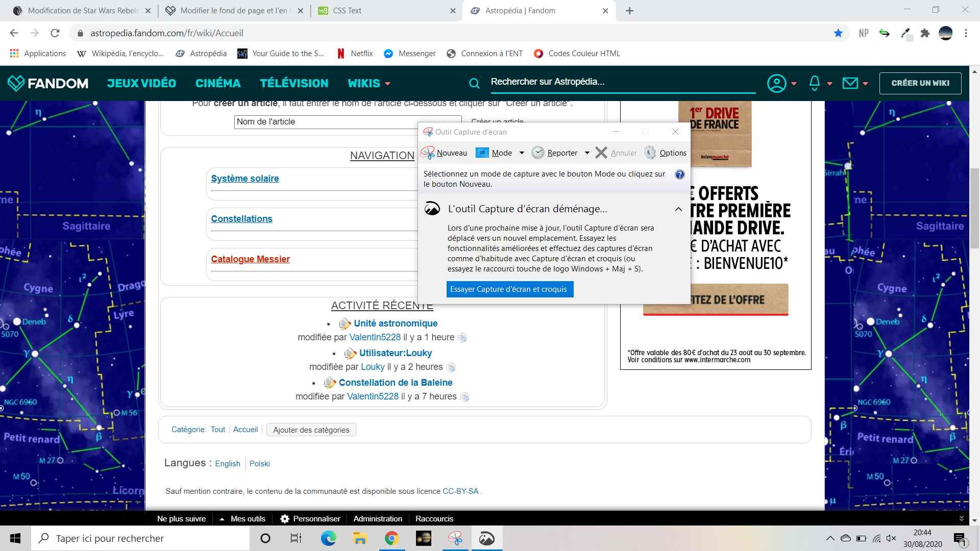The image size is (980, 551).
Task: Expand Mes outils in bottom toolbar
Action: pyautogui.click(x=242, y=518)
